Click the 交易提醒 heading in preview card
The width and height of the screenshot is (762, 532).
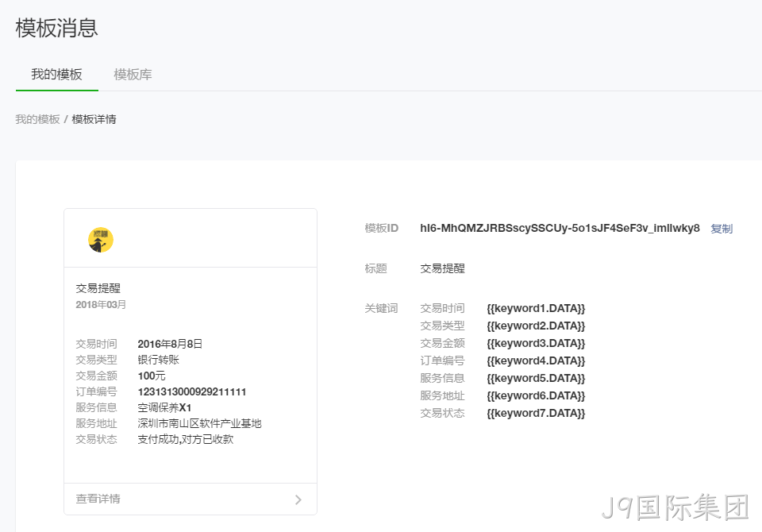[x=98, y=288]
